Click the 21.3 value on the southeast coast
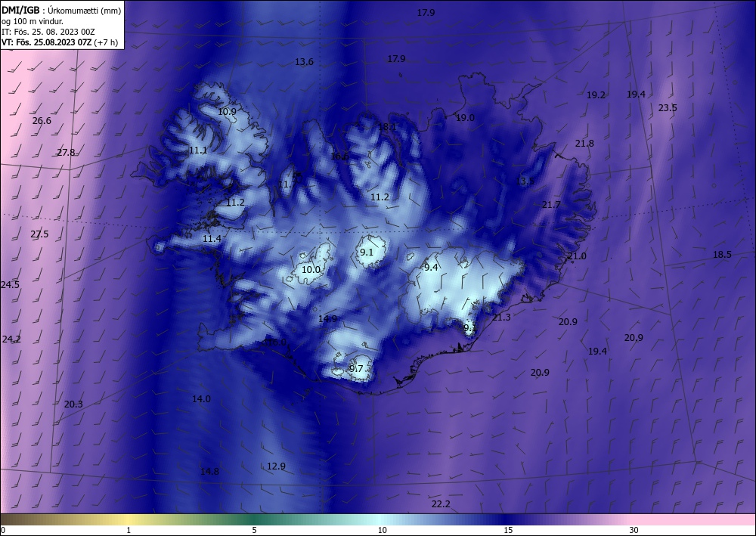756x536 pixels. point(501,318)
